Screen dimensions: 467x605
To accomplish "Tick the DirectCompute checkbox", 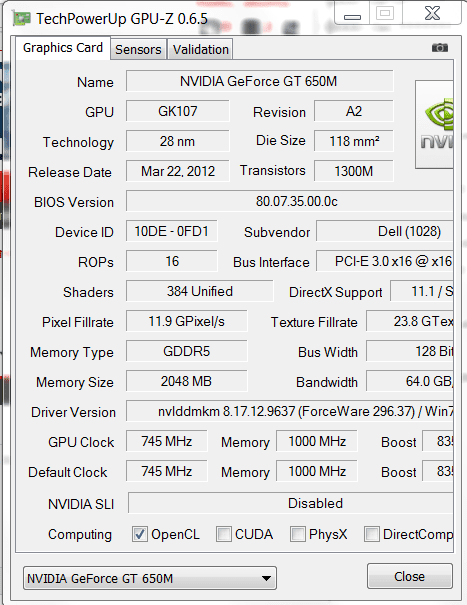I will point(372,534).
